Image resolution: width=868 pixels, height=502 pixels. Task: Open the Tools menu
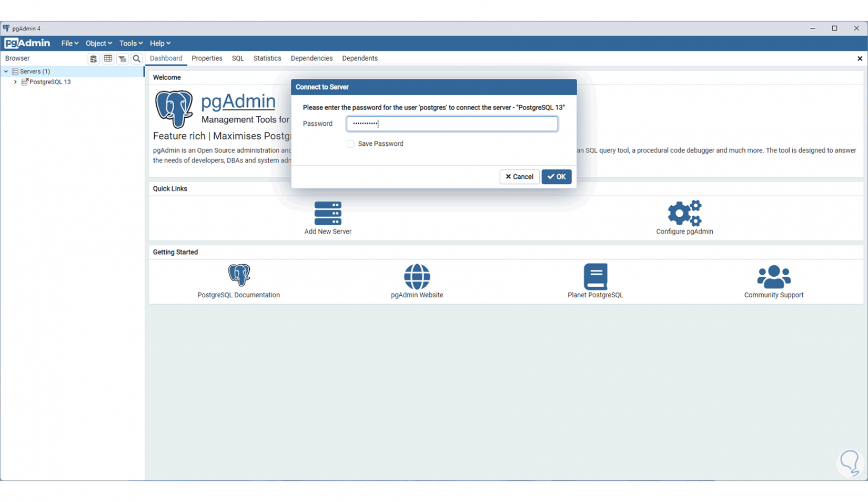click(x=131, y=43)
